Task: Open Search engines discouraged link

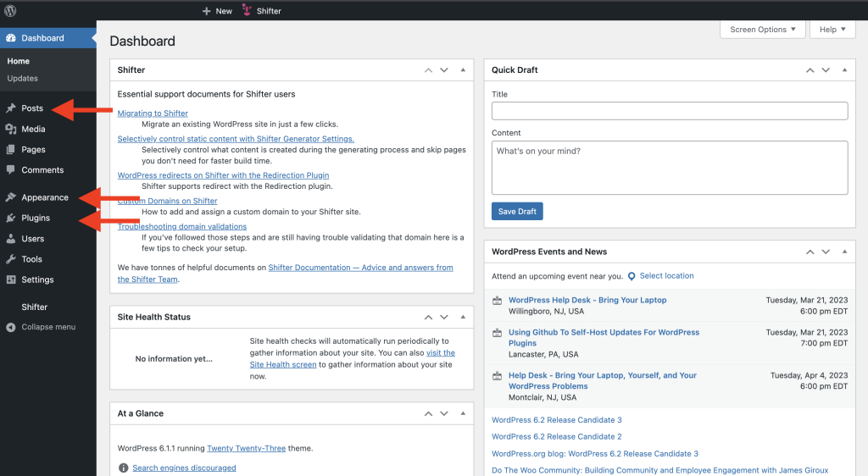Action: 184,468
